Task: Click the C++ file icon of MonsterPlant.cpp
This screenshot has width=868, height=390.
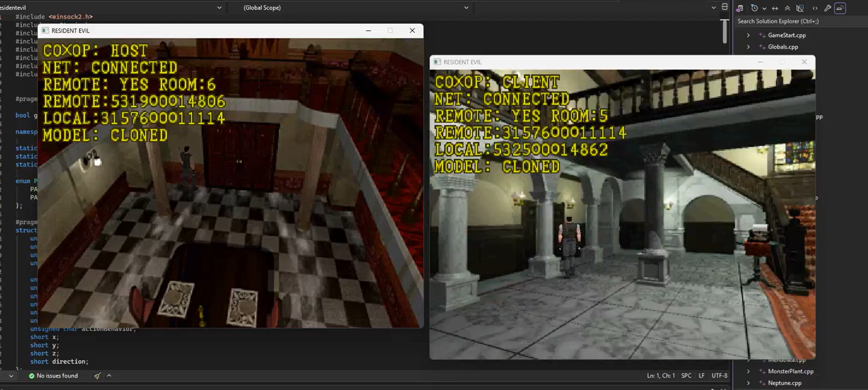Action: (762, 371)
